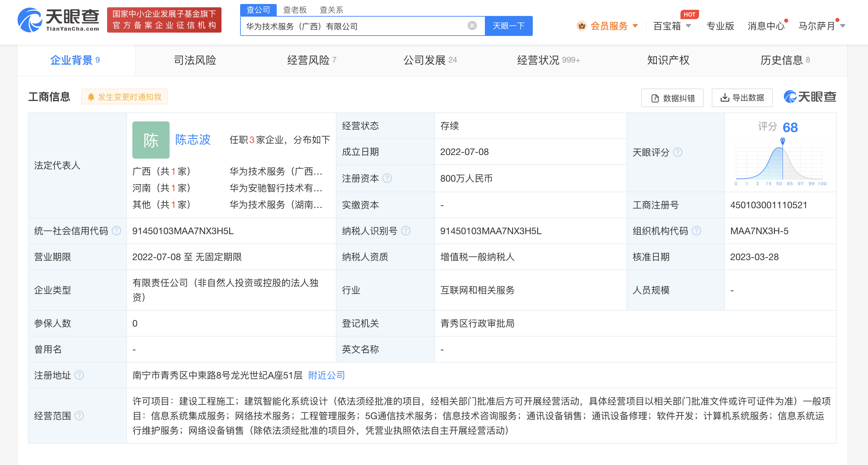Screen dimensions: 868x465
Task: Open the 附近公司 link
Action: click(x=327, y=375)
